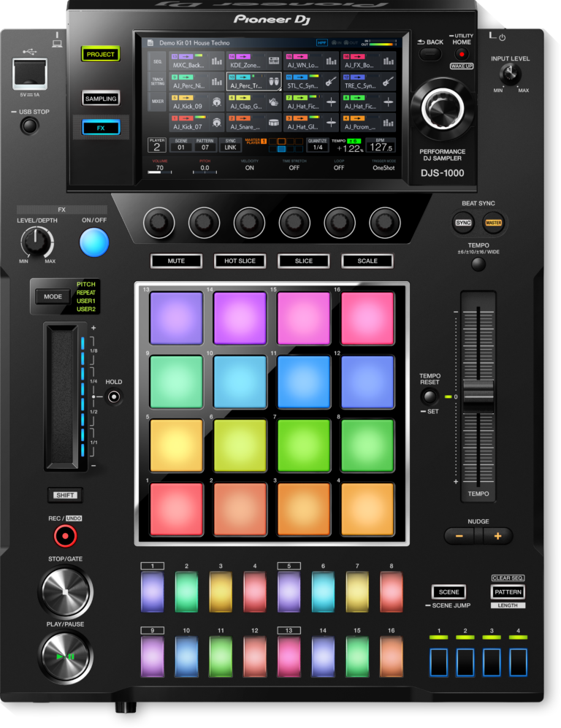
Task: Open the QUANTIZE 1/4 setting
Action: point(318,145)
